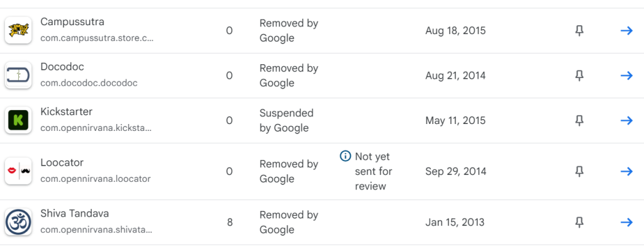Open Docodoc details via blue arrow

point(626,76)
